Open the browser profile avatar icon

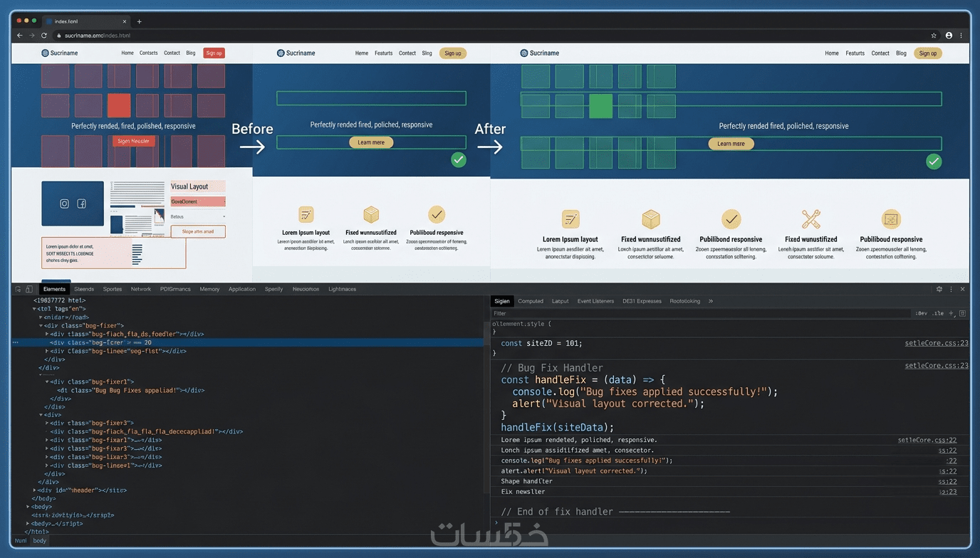[x=949, y=35]
